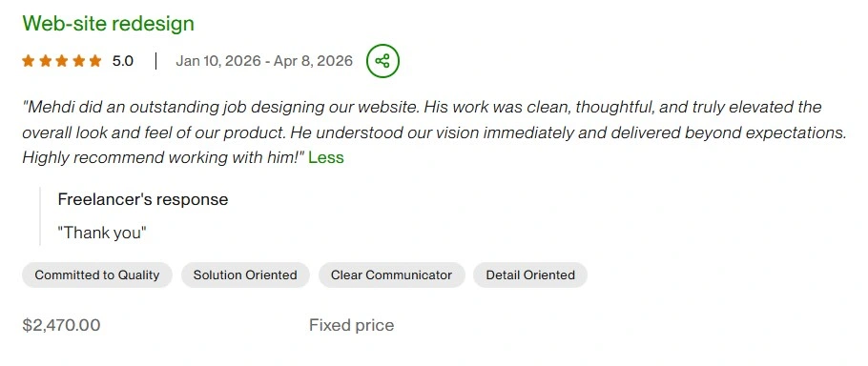Screen dimensions: 868x366
Task: Click the Fixed price label
Action: pos(352,325)
